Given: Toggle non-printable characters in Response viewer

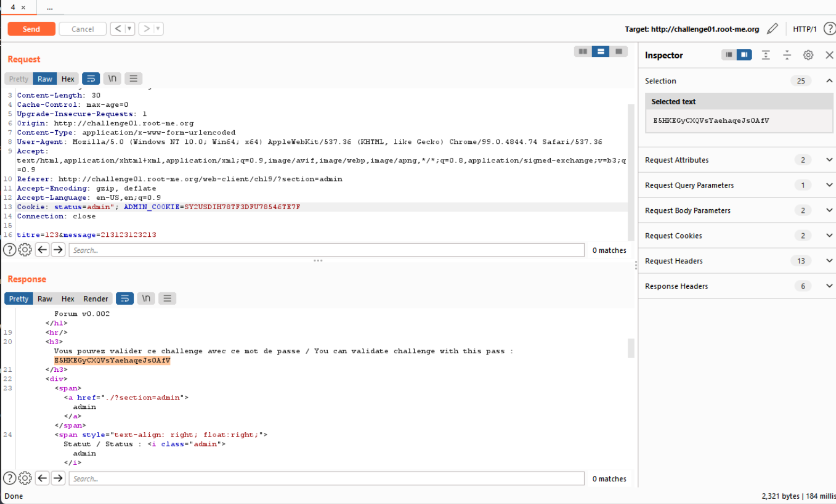Looking at the screenshot, I should pyautogui.click(x=147, y=298).
